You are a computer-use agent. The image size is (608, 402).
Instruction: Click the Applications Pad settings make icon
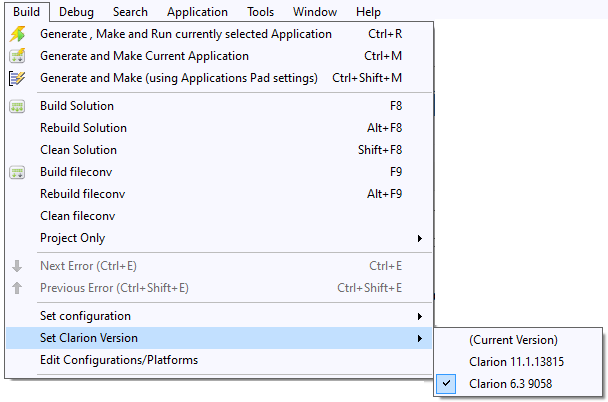click(17, 78)
